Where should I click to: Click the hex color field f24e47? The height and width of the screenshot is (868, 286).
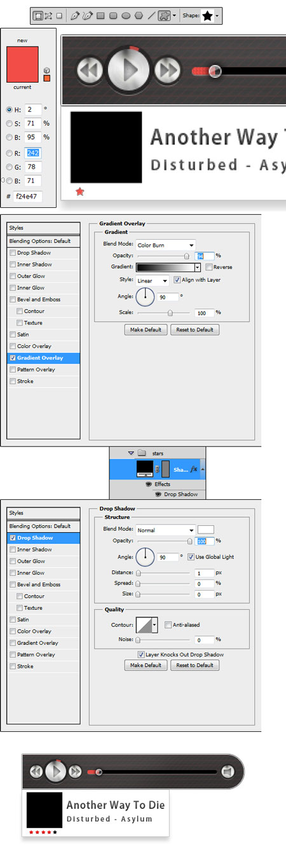[x=27, y=196]
